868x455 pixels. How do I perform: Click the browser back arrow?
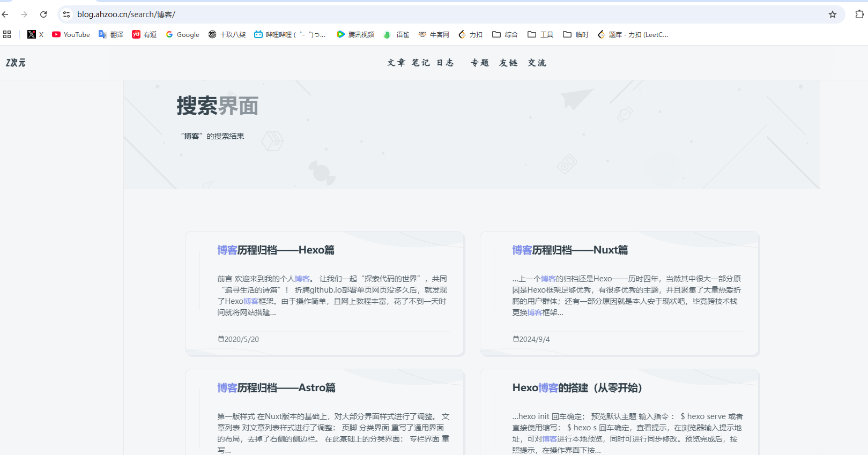pyautogui.click(x=6, y=14)
